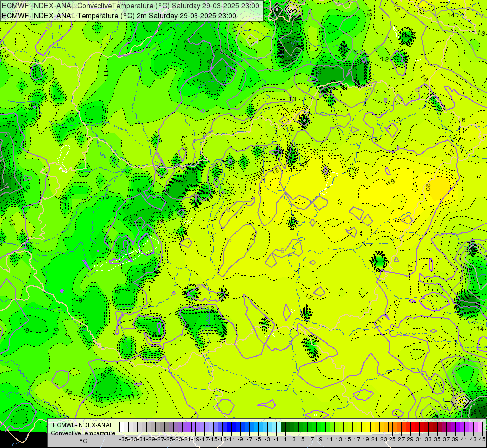Select the ConvectiveTemperature title line
Screen dimensions: 487x448
(x=130, y=6)
